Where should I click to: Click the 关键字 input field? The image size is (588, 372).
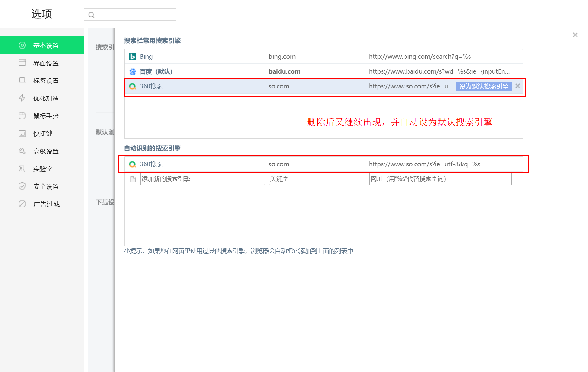pyautogui.click(x=317, y=179)
